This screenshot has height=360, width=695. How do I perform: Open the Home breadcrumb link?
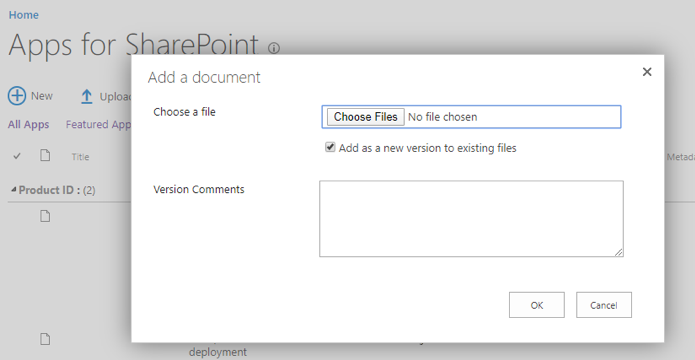(23, 15)
